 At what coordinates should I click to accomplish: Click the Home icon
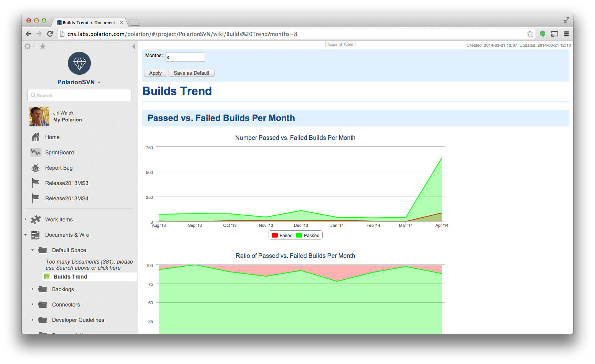tap(35, 137)
